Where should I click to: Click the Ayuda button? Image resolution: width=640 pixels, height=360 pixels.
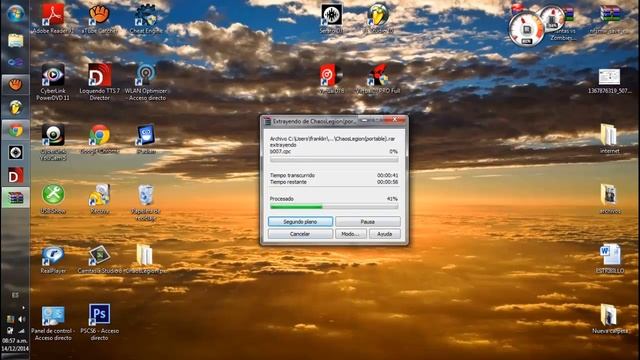(384, 234)
